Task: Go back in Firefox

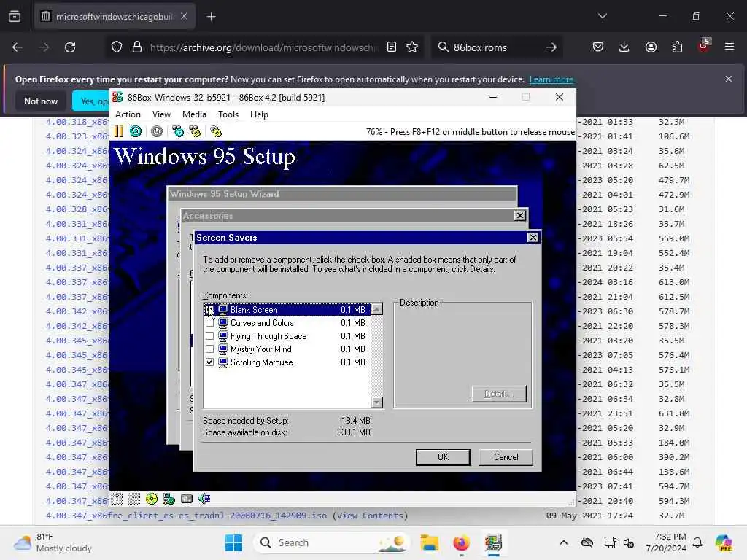Action: tap(18, 47)
